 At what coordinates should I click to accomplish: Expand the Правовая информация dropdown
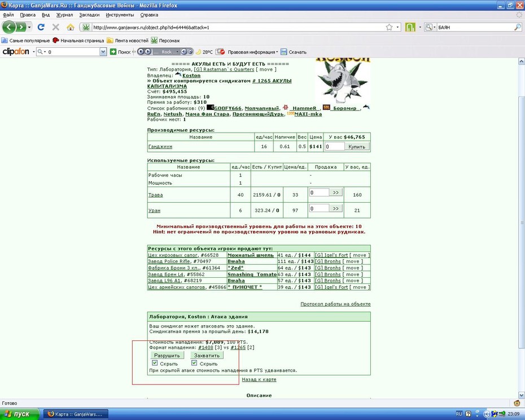[x=277, y=52]
